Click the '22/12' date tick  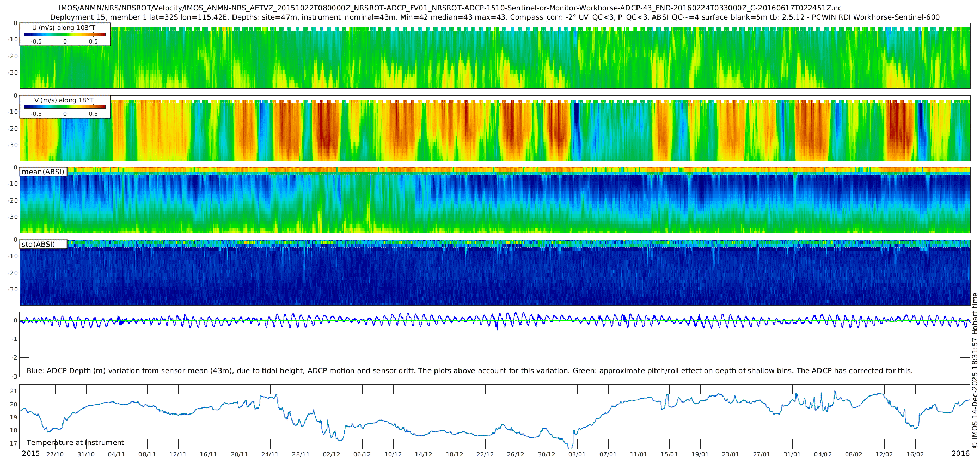(485, 455)
